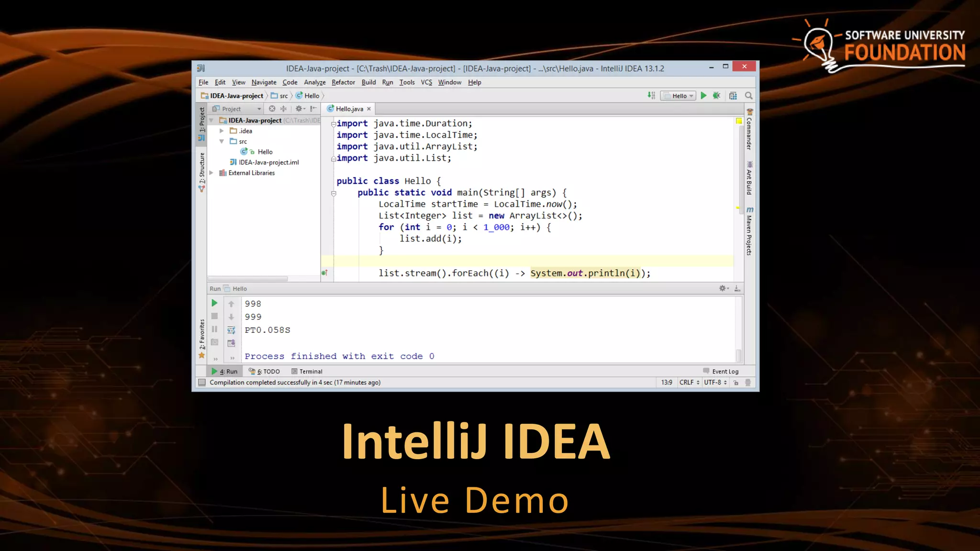
Task: Open the Project view selector dropdown
Action: click(x=237, y=109)
